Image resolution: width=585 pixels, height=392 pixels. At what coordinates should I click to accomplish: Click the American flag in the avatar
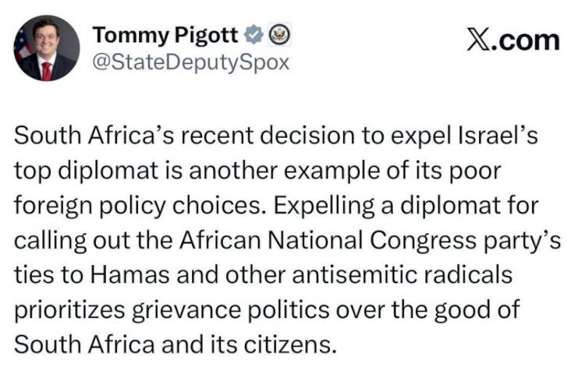23,48
